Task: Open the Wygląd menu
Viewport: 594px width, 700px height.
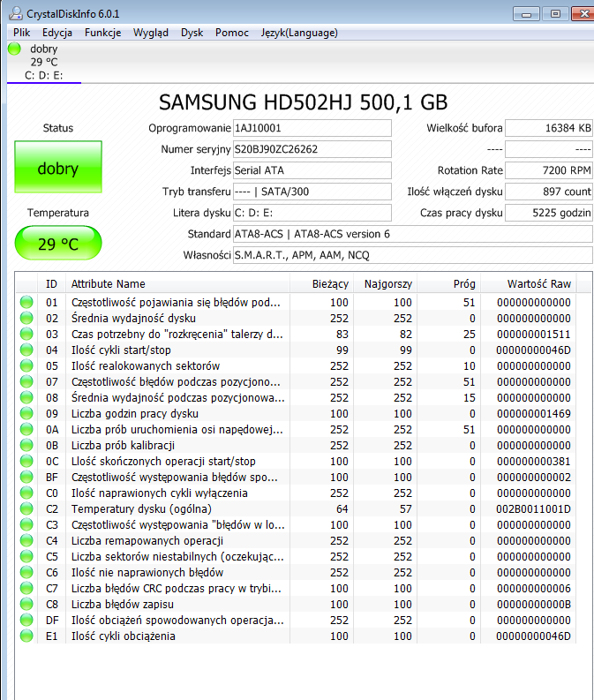Action: [151, 33]
